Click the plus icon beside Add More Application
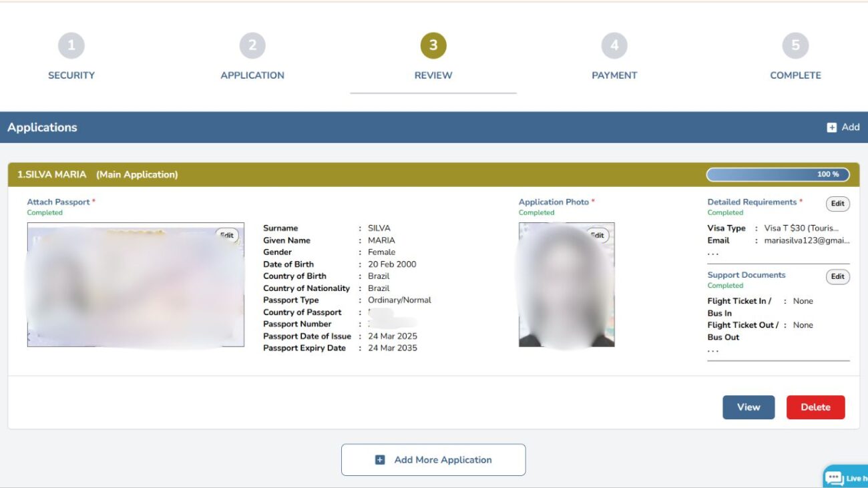This screenshot has height=488, width=868. (379, 459)
